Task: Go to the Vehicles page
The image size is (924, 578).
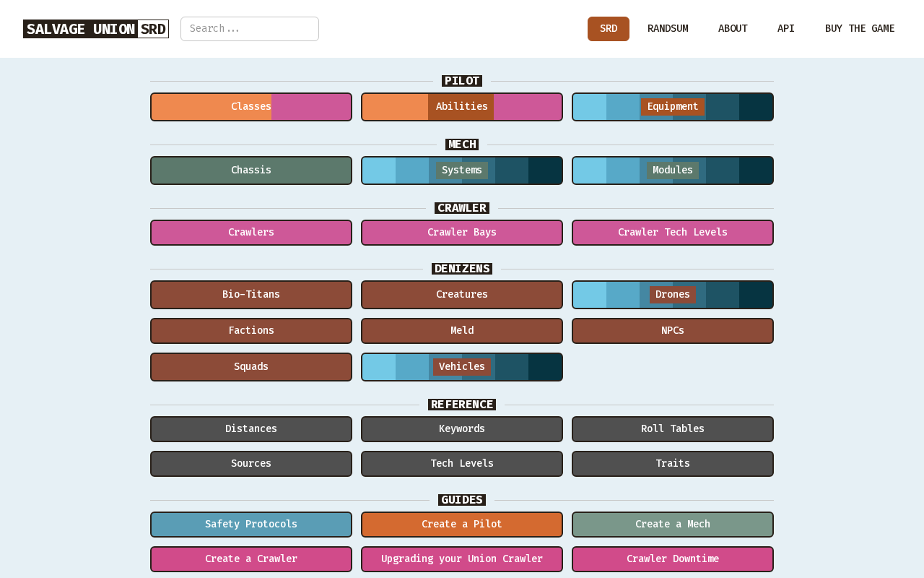Action: click(462, 367)
